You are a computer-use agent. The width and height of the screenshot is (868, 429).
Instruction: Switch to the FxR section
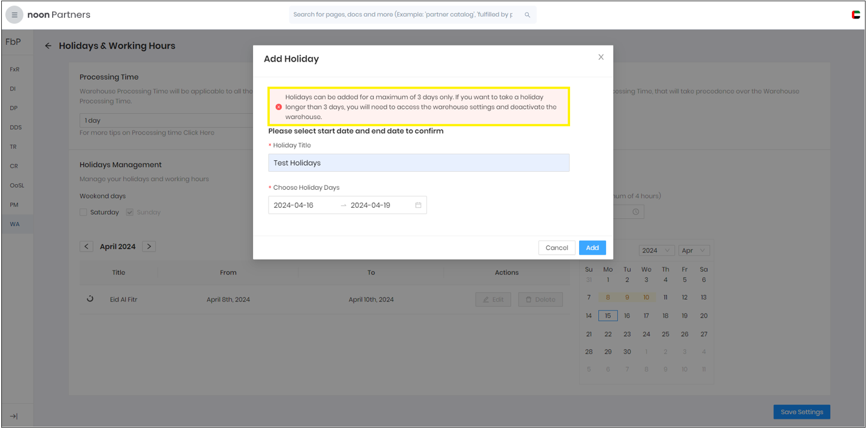[x=13, y=69]
